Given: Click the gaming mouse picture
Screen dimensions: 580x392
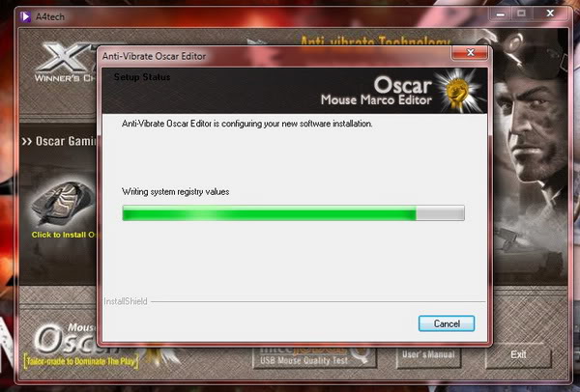Looking at the screenshot, I should click(63, 203).
